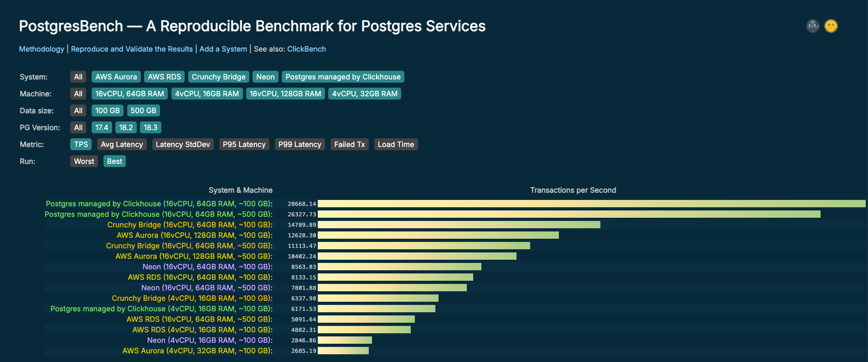Select the P99 Latency metric

pyautogui.click(x=300, y=144)
